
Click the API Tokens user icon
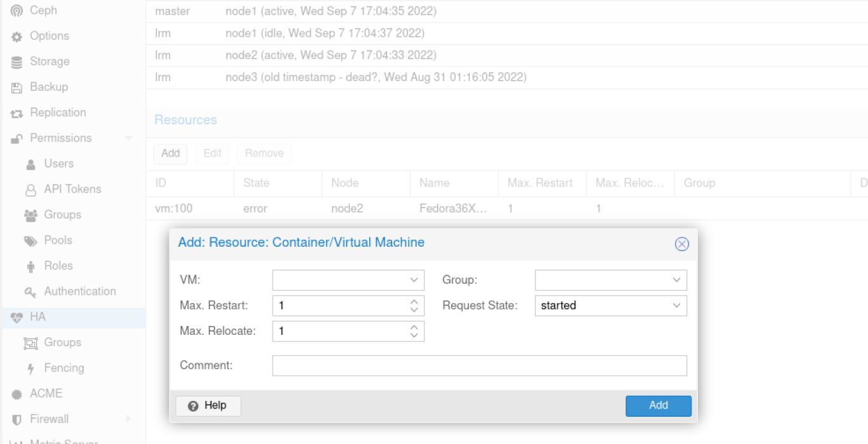30,190
